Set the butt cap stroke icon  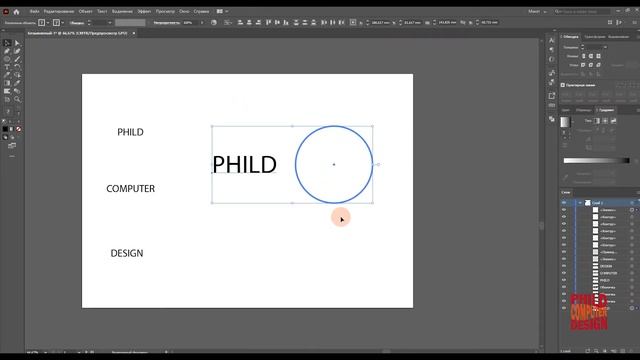click(584, 56)
